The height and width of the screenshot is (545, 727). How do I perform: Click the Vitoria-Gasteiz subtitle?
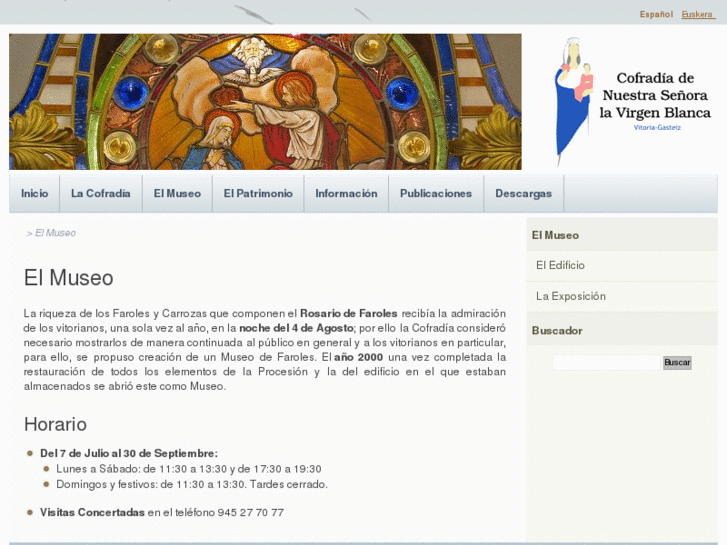coord(657,128)
